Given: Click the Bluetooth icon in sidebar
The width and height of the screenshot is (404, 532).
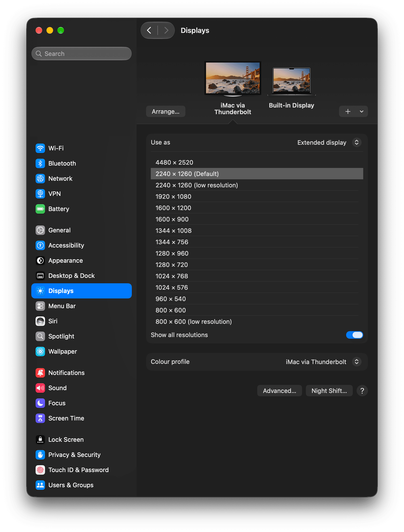Looking at the screenshot, I should (x=40, y=163).
